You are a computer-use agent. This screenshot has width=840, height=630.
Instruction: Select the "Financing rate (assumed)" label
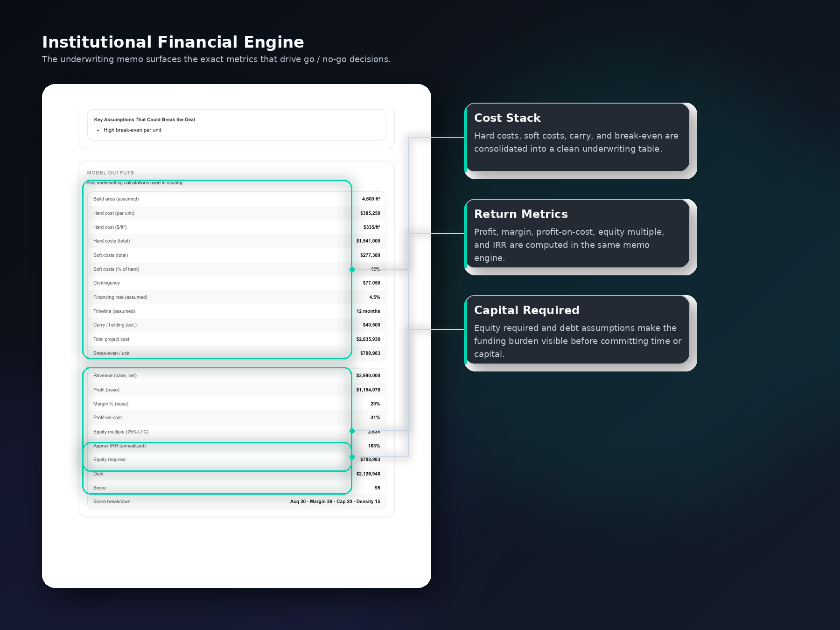(120, 297)
